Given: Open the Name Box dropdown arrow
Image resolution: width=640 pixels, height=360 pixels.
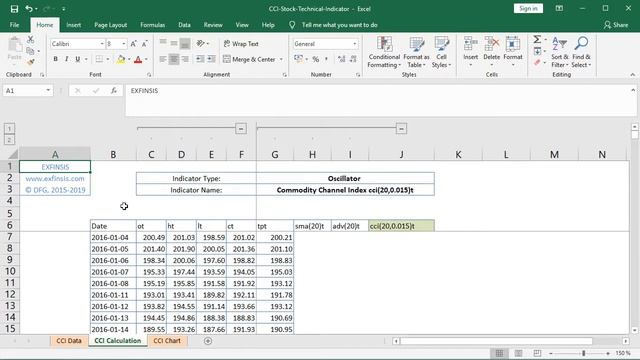Looking at the screenshot, I should coord(48,91).
